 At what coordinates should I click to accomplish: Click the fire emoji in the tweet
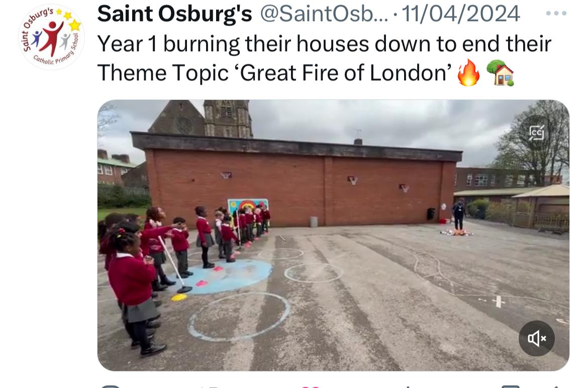point(468,73)
